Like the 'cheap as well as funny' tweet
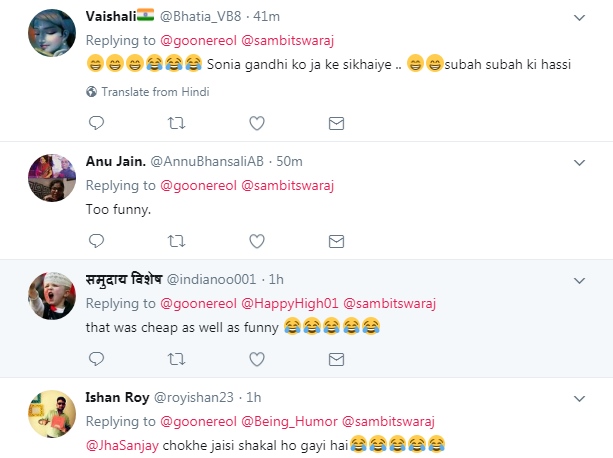613x458 pixels. (257, 357)
